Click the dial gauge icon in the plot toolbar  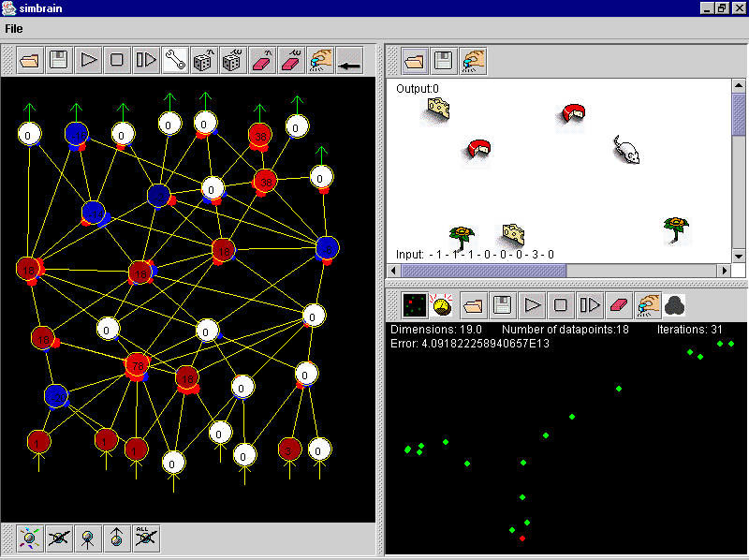pos(443,304)
